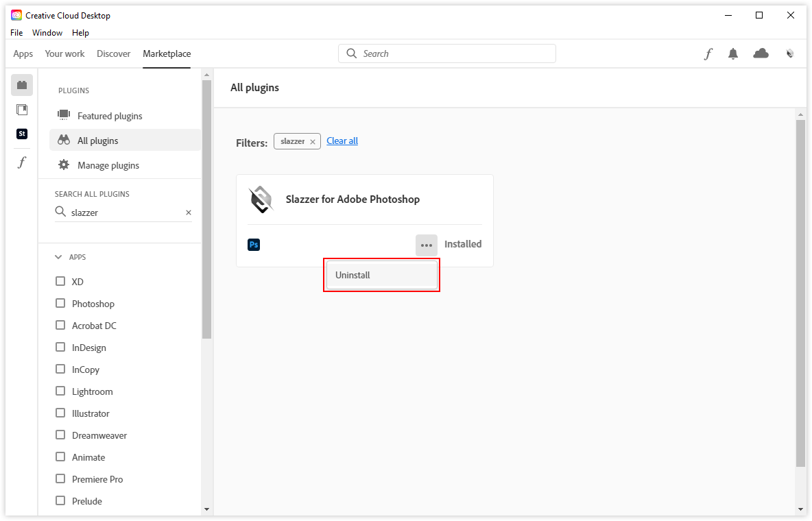The width and height of the screenshot is (812, 521).
Task: Open the three-dot menu on Slazzer card
Action: (x=426, y=245)
